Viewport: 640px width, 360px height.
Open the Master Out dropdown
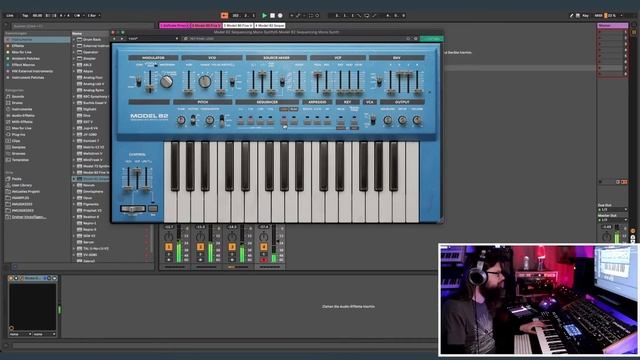click(612, 220)
